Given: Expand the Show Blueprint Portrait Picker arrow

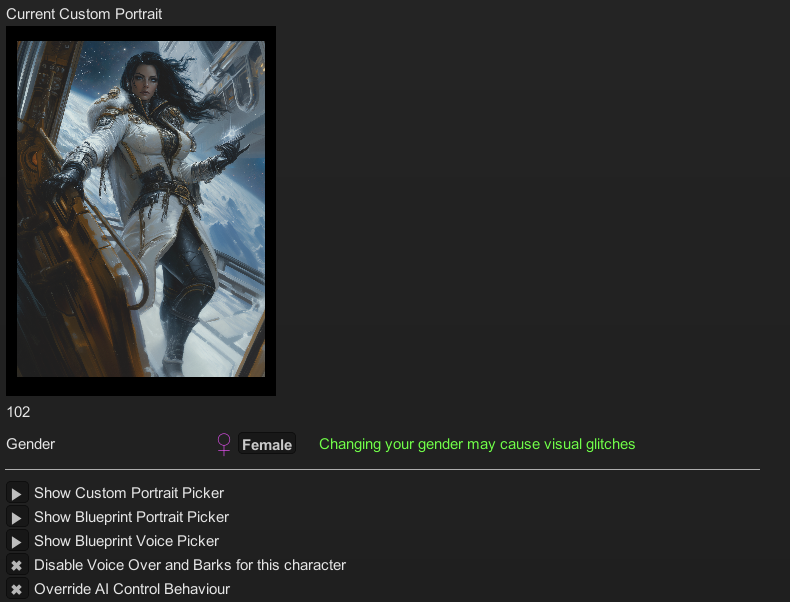Looking at the screenshot, I should (x=17, y=517).
